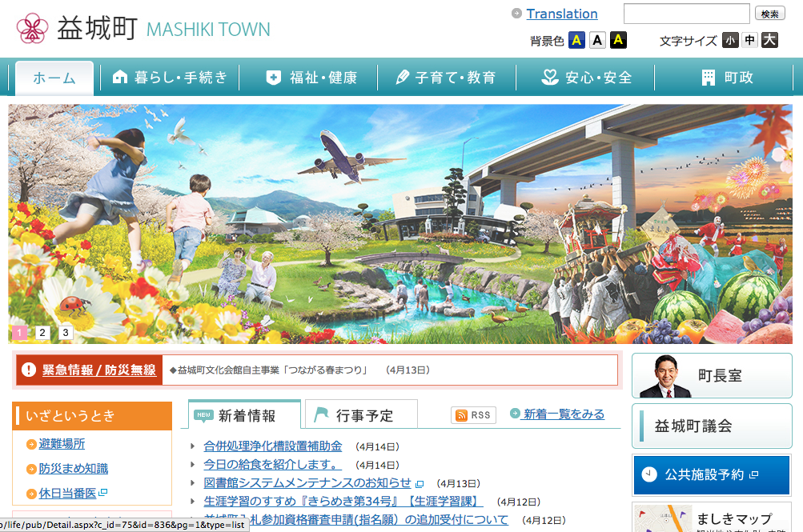Screen dimensions: 803x532
Task: Set text size to large 大
Action: click(x=769, y=41)
